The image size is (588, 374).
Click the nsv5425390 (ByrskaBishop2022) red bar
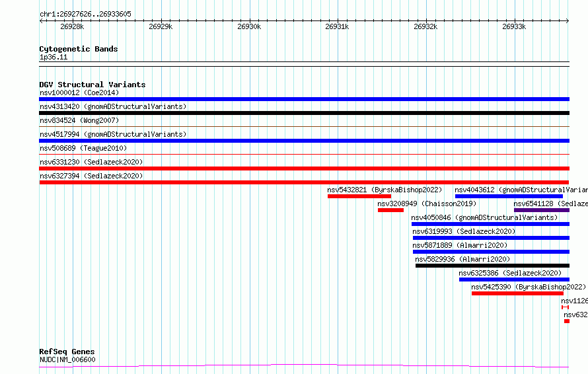click(517, 293)
